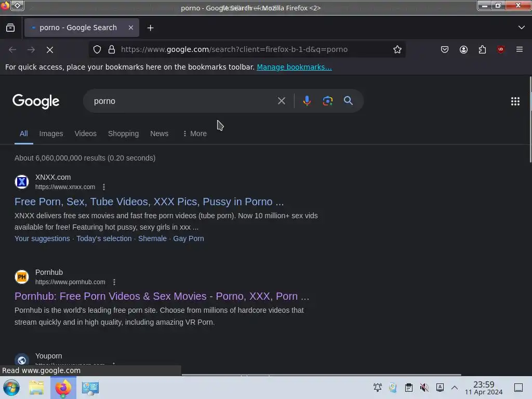Click the https://www.xnxx.com result URL
The width and height of the screenshot is (532, 399).
[65, 187]
